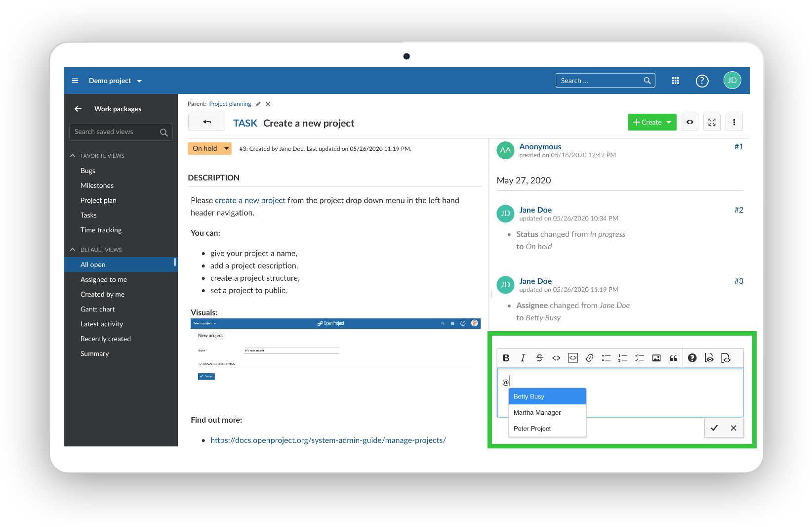This screenshot has height=527, width=812.
Task: Toggle italic formatting in comment editor
Action: click(x=523, y=358)
